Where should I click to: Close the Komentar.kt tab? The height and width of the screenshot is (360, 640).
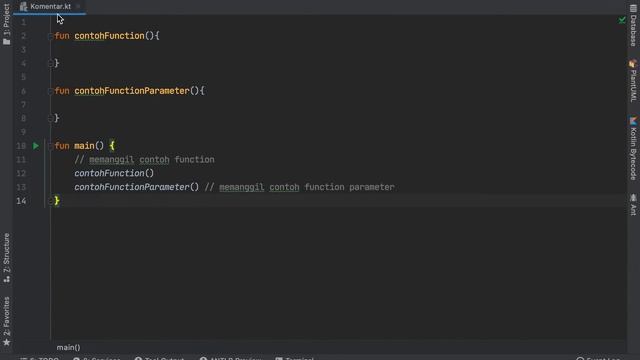[x=78, y=7]
